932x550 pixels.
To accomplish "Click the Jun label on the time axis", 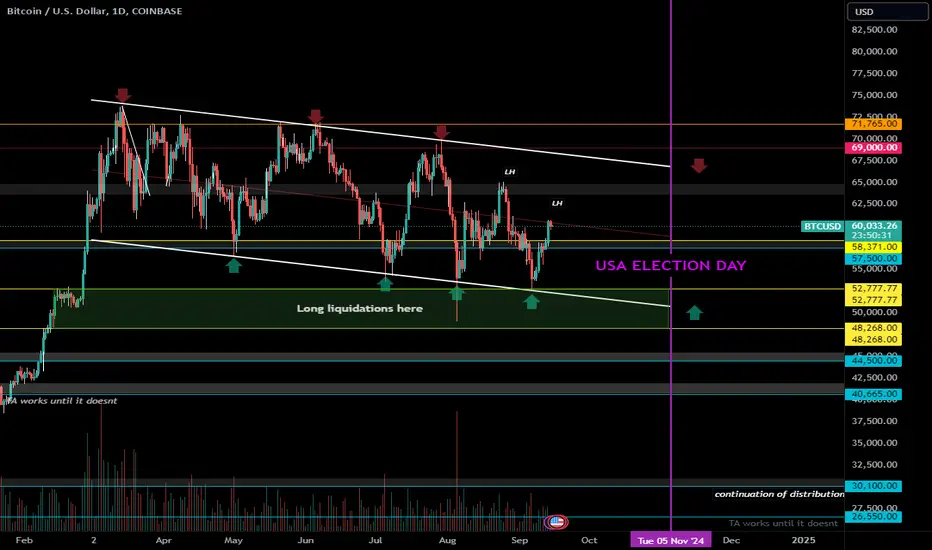I will [x=306, y=540].
